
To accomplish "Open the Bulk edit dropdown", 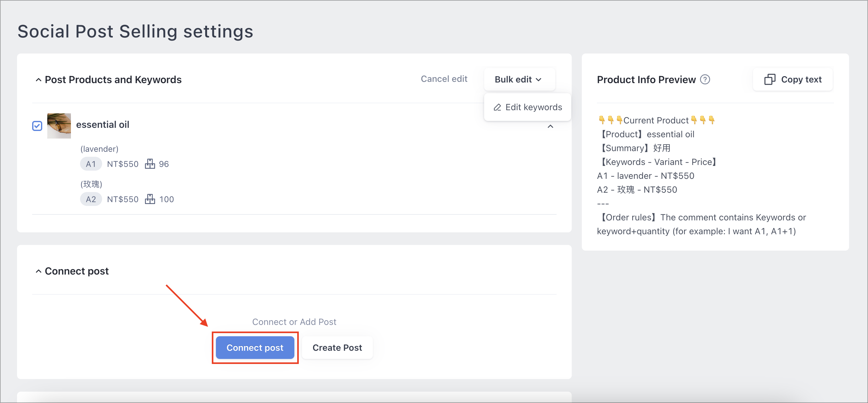I will coord(519,79).
